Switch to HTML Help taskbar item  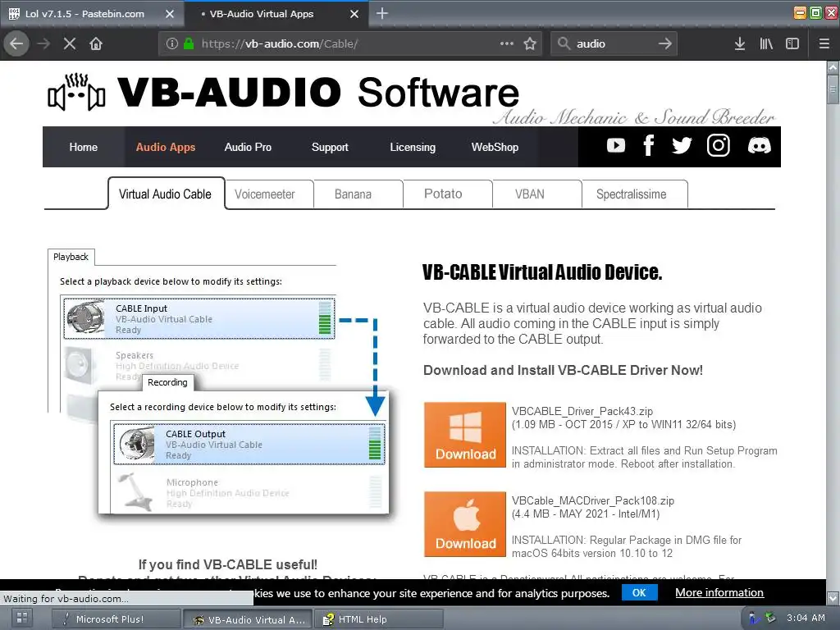pyautogui.click(x=378, y=619)
